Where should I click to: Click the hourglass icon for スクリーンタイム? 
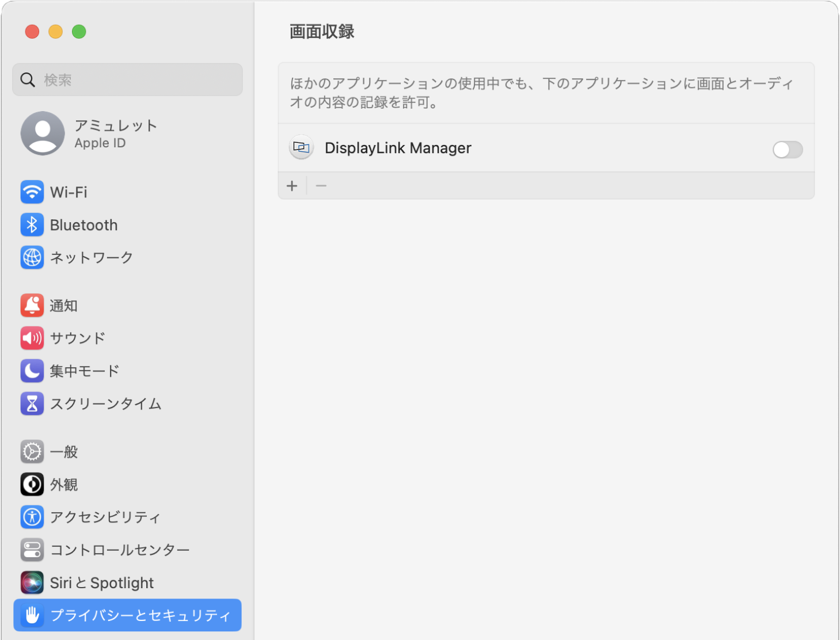[32, 403]
